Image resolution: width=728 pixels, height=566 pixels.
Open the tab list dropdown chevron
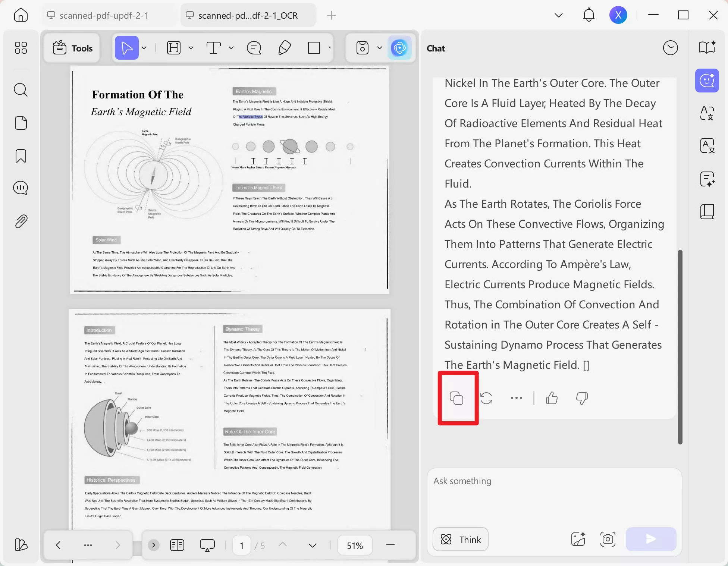(x=558, y=15)
